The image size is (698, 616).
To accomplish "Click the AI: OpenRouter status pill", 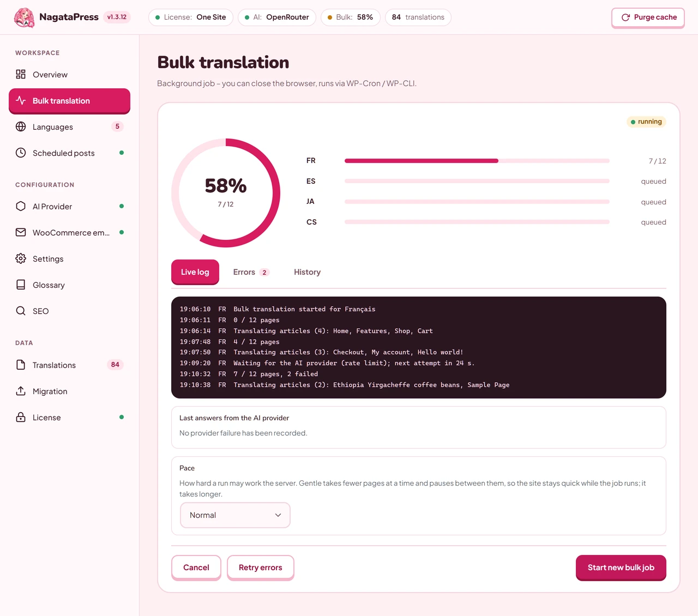I will (x=277, y=17).
